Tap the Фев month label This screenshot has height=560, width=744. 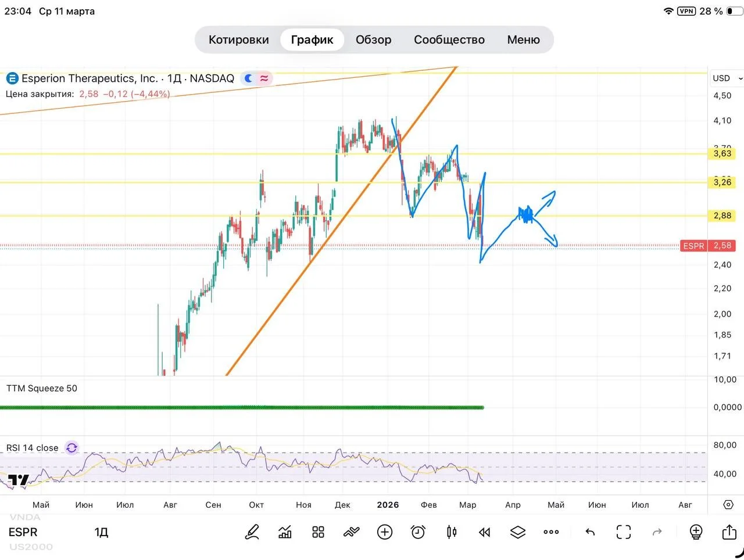[428, 505]
